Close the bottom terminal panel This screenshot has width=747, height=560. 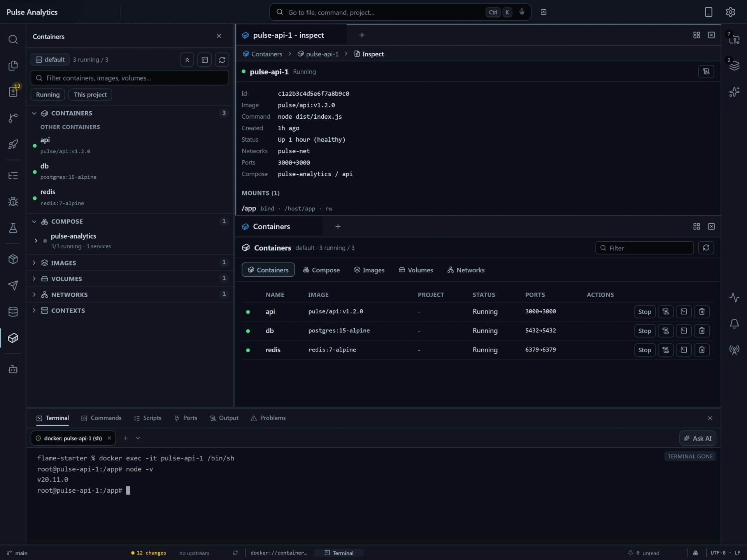pos(710,418)
